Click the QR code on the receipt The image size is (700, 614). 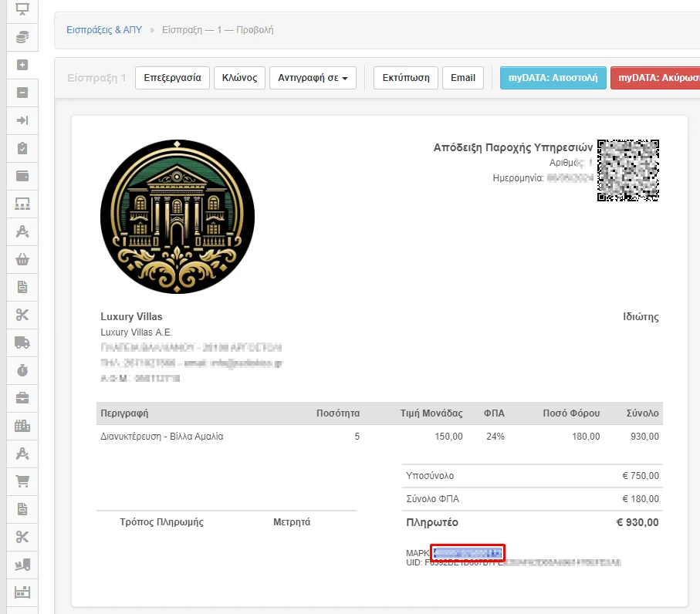pos(628,170)
